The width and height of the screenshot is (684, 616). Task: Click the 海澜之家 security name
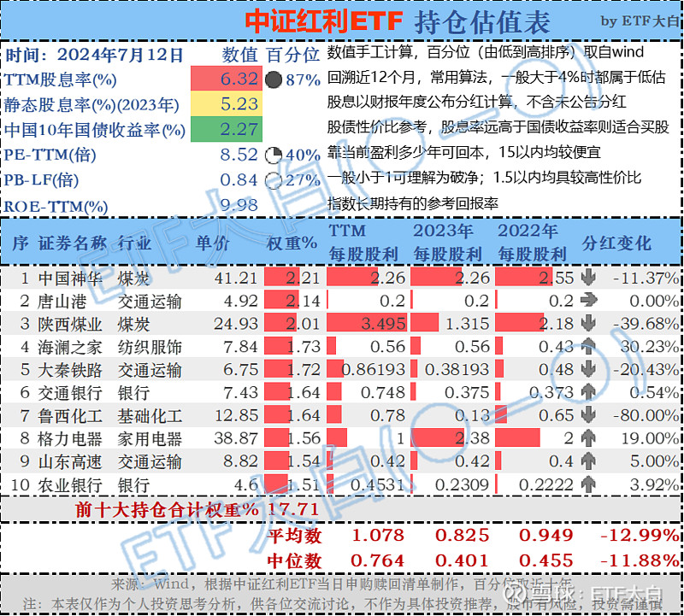[70, 347]
